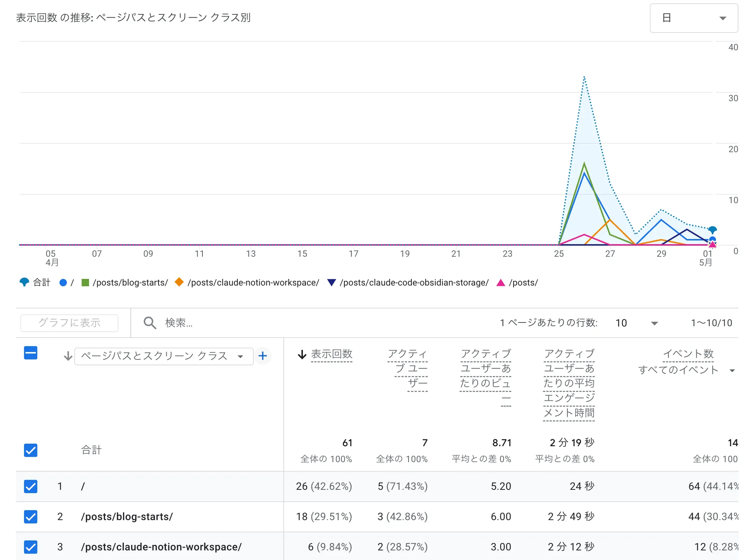
Task: Toggle the 合計 row checkbox
Action: click(x=31, y=450)
